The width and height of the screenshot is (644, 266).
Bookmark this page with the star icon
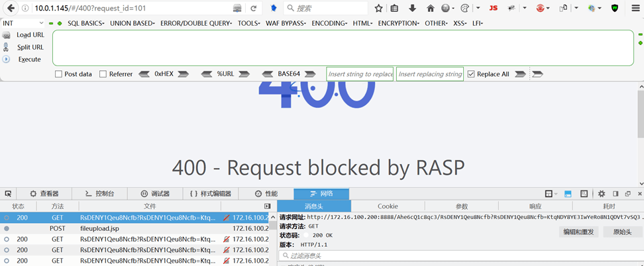click(379, 8)
